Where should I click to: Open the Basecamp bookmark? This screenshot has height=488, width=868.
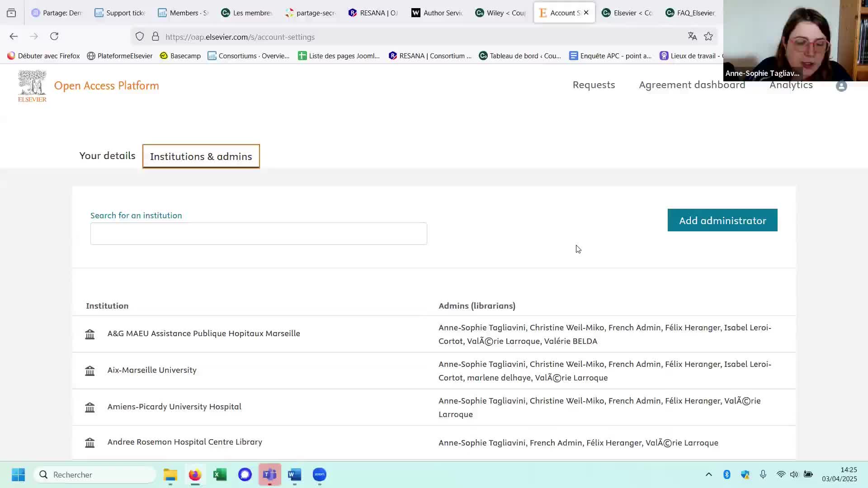point(180,56)
